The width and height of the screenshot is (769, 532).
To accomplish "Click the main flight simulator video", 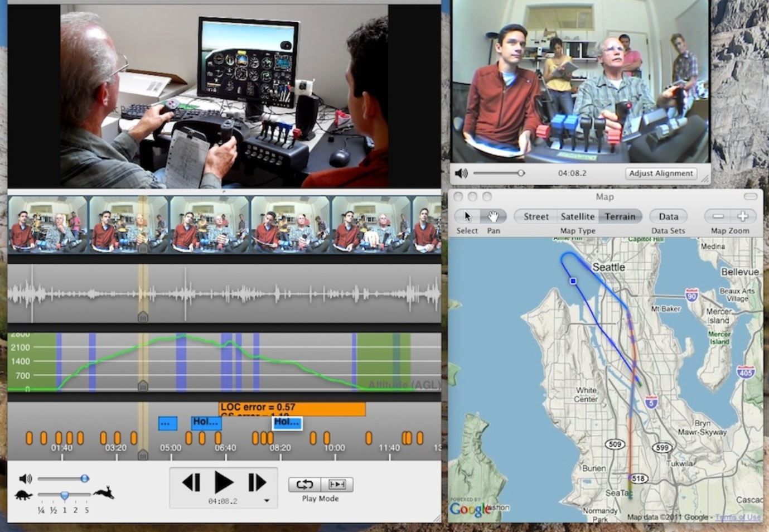I will 224,96.
